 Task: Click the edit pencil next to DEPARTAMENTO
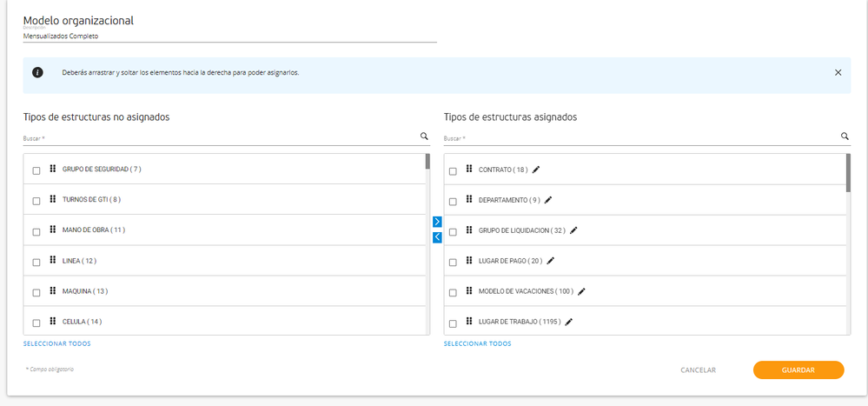click(x=548, y=200)
